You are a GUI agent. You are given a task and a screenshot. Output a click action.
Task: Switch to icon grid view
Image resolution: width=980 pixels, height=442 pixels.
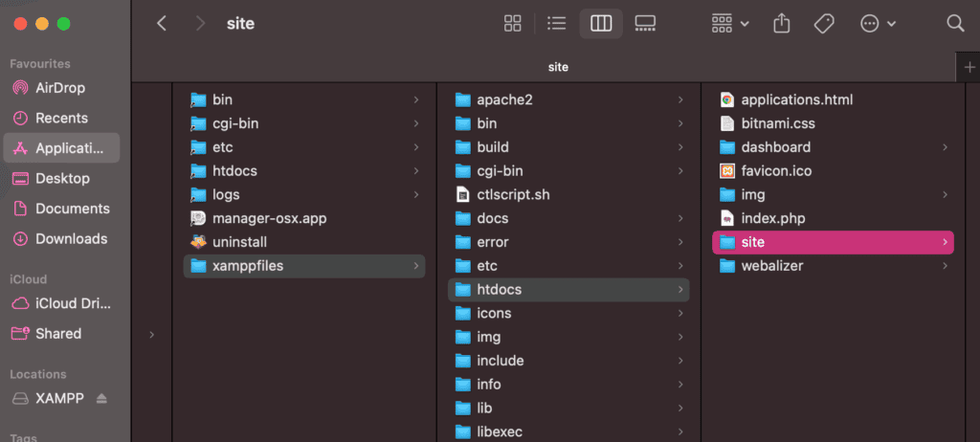[513, 24]
